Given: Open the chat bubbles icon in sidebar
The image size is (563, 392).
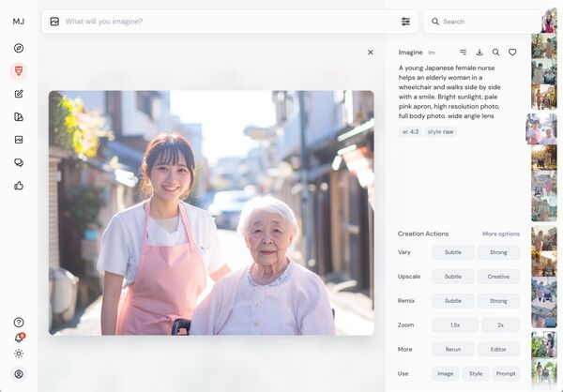Looking at the screenshot, I should coord(19,162).
